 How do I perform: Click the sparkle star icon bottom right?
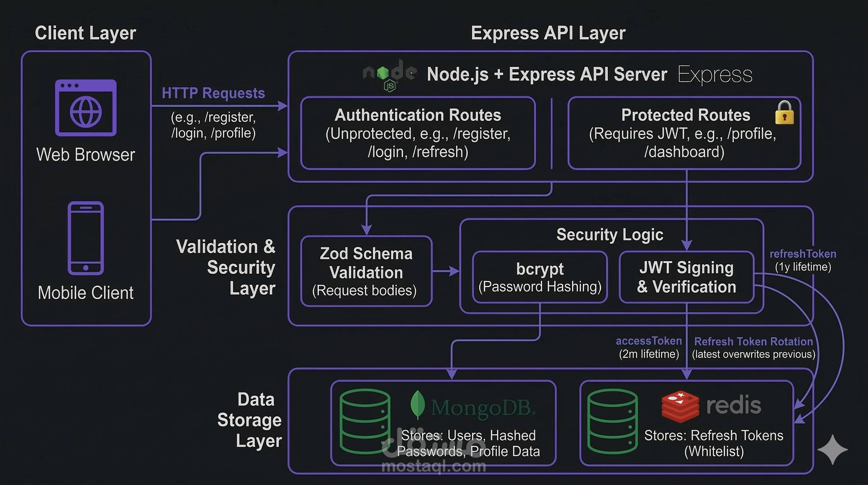coord(832,449)
